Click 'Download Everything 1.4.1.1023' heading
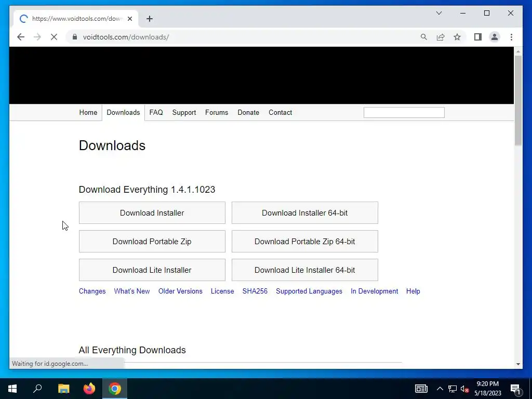This screenshot has width=532, height=399. coord(147,189)
